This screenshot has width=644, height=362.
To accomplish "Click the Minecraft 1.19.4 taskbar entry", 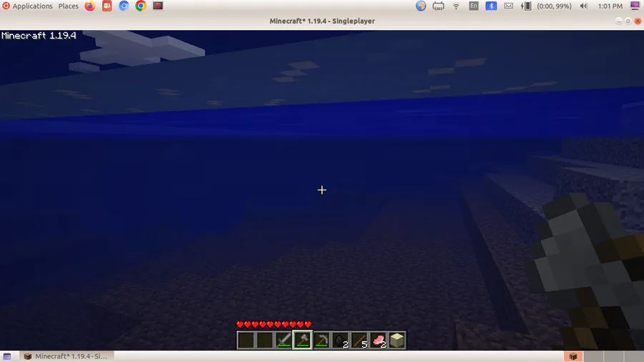I will pyautogui.click(x=67, y=356).
